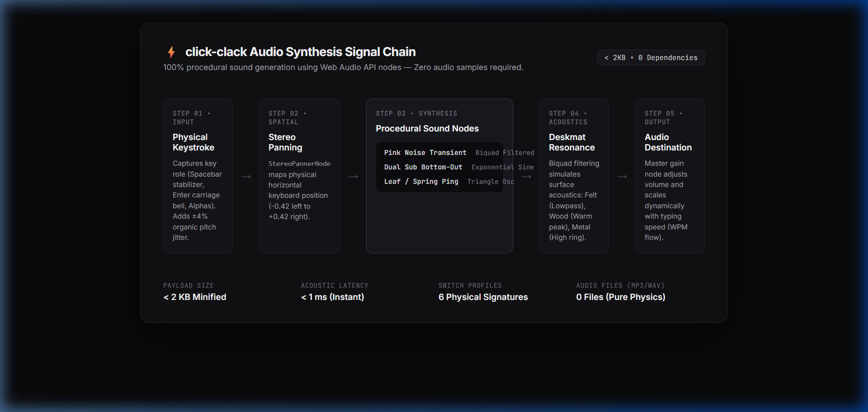The image size is (868, 412).
Task: Click the 'STEP 01 • INPUT' label
Action: pyautogui.click(x=192, y=117)
